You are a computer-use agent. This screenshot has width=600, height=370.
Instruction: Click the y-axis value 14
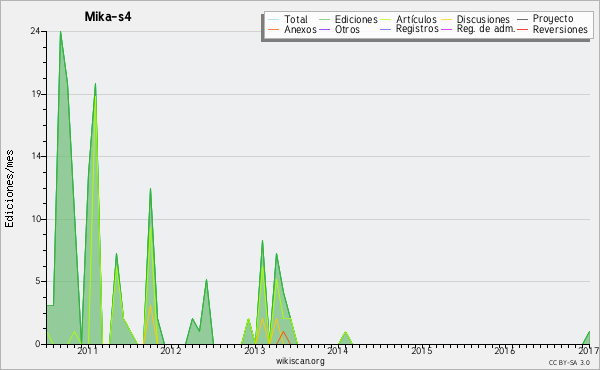36,156
